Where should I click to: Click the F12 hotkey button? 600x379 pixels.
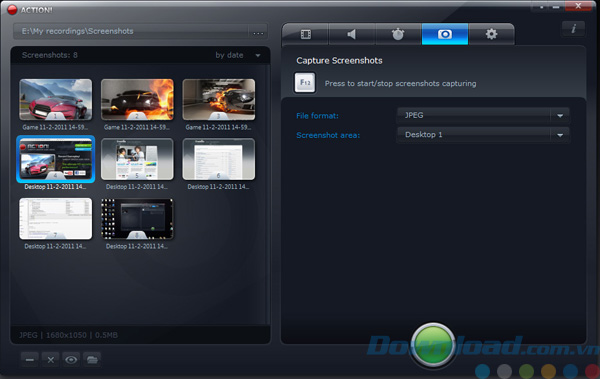305,82
